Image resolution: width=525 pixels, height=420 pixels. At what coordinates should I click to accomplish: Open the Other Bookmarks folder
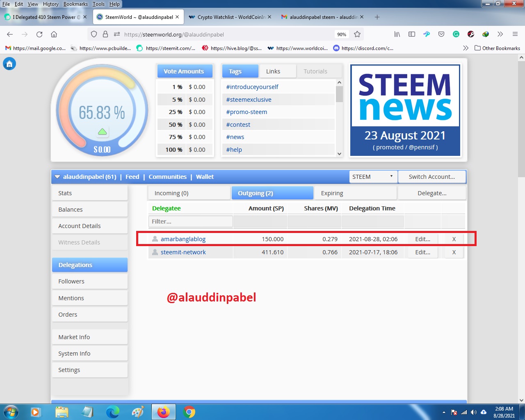pos(497,48)
